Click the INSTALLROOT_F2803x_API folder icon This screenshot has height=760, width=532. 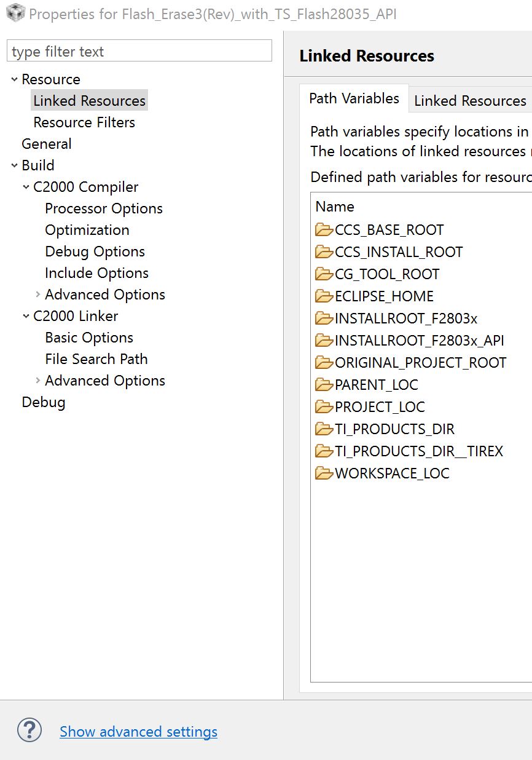coord(324,341)
